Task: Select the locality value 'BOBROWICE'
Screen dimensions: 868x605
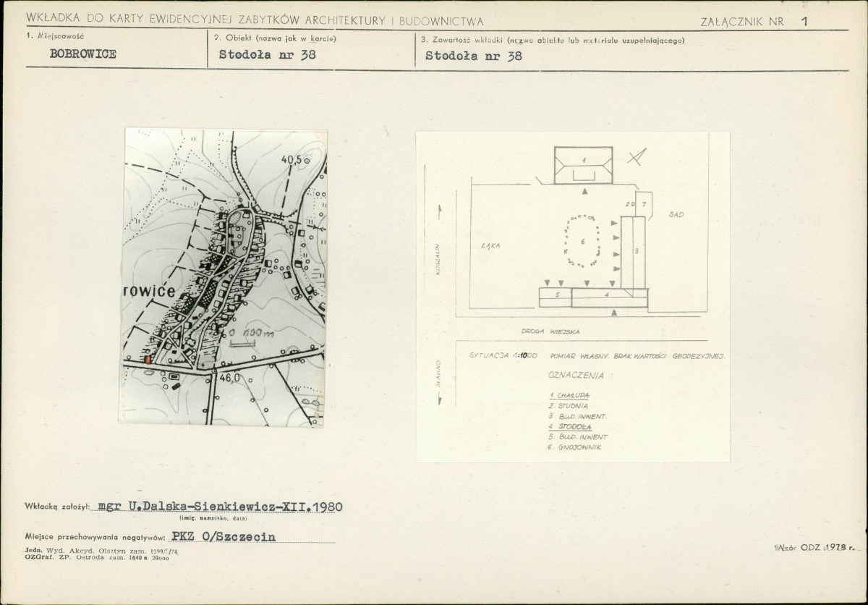Action: (82, 54)
